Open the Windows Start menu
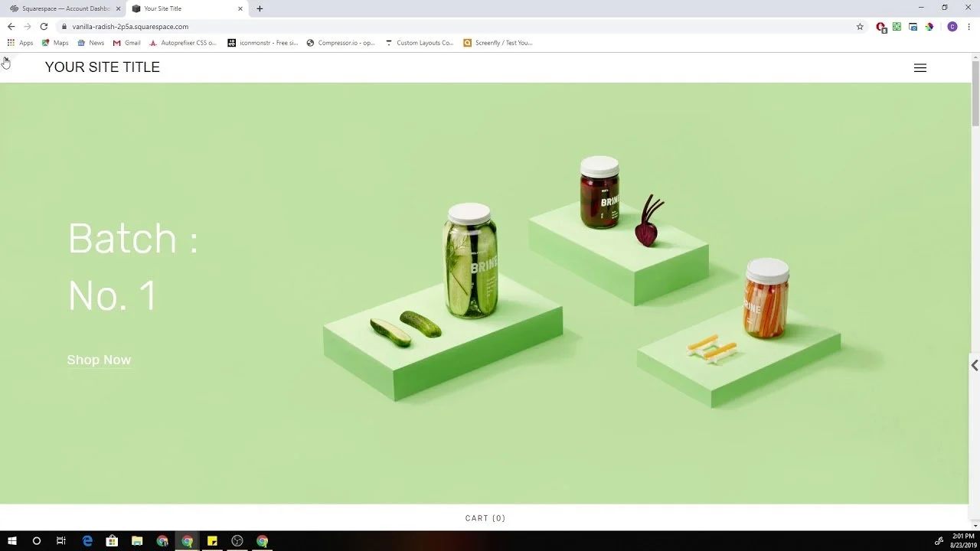This screenshot has height=551, width=980. click(x=11, y=541)
